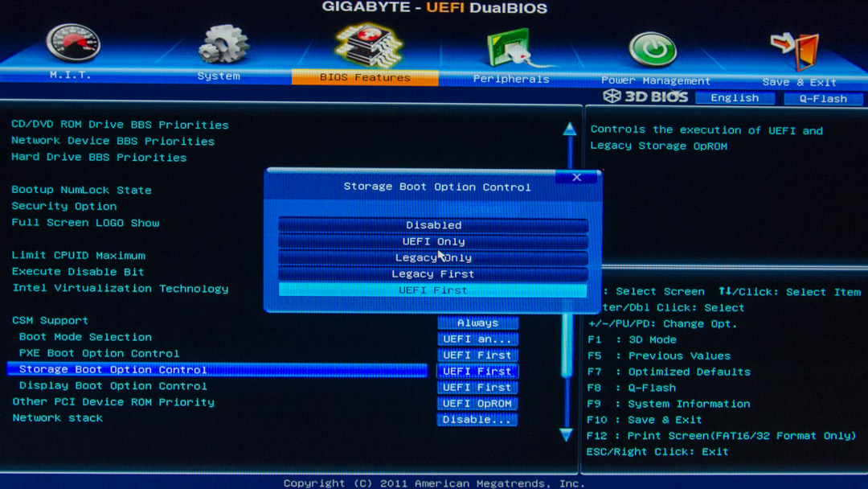This screenshot has width=868, height=489.
Task: Open Network stack Disable value
Action: coord(477,419)
